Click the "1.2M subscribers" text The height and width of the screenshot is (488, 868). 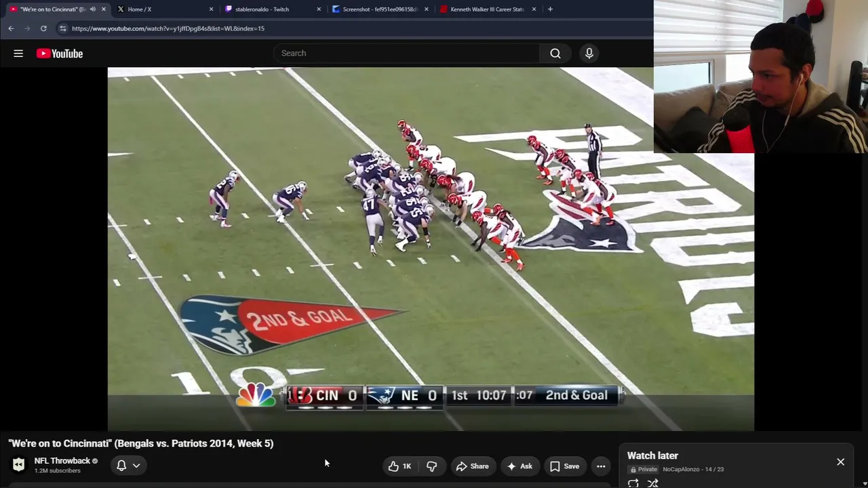(x=58, y=470)
